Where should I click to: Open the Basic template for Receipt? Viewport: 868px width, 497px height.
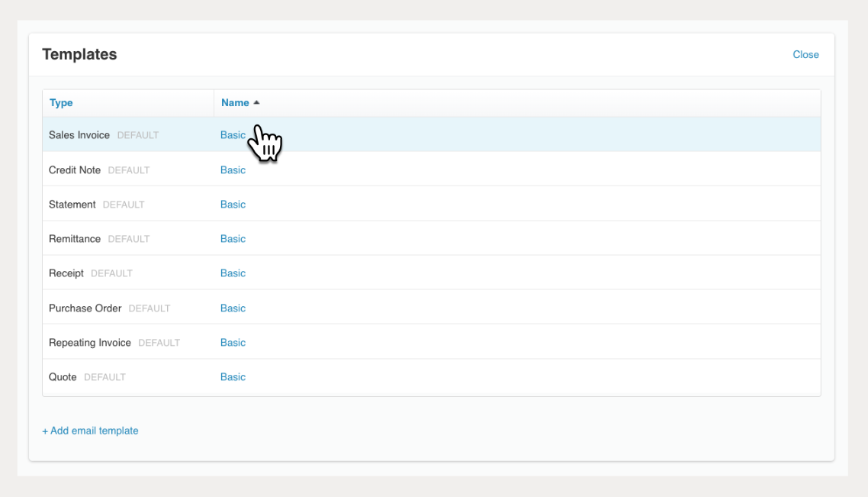233,273
